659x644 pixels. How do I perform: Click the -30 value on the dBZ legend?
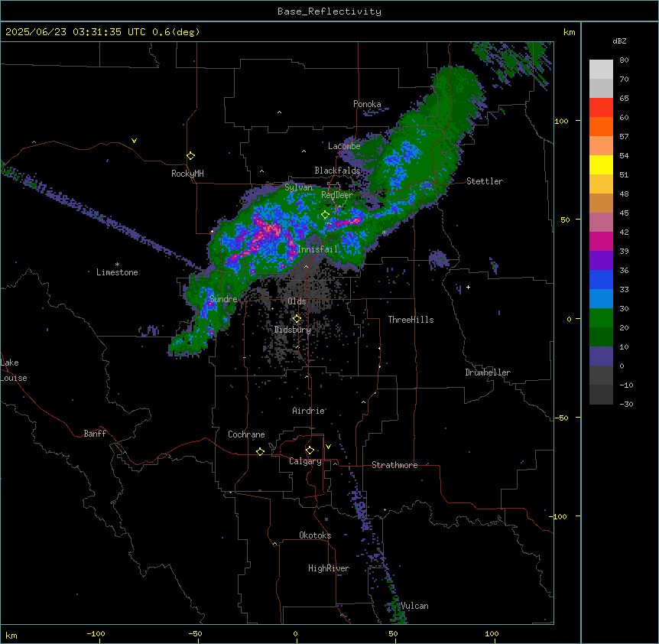626,404
